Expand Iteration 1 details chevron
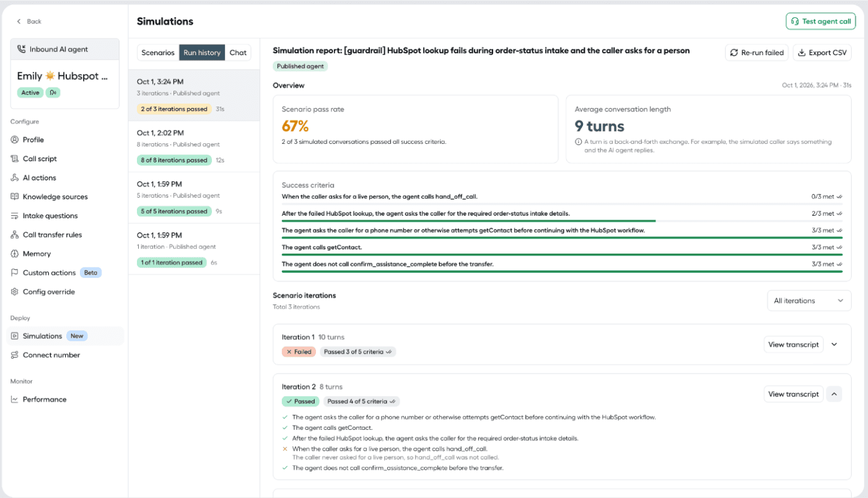This screenshot has width=868, height=498. click(834, 344)
